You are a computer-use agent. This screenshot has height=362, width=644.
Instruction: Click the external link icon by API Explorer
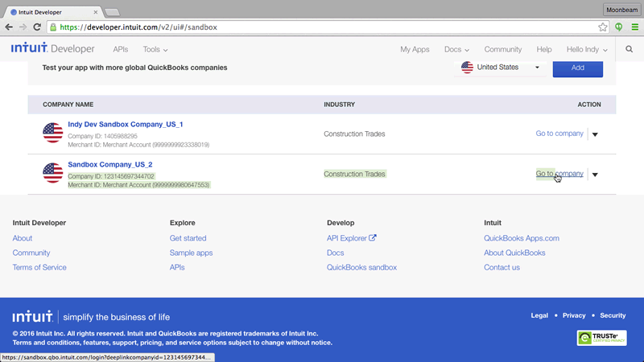pyautogui.click(x=373, y=237)
